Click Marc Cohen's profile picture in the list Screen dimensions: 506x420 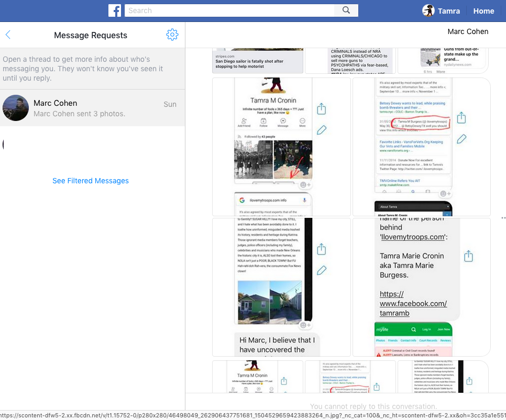coord(16,108)
